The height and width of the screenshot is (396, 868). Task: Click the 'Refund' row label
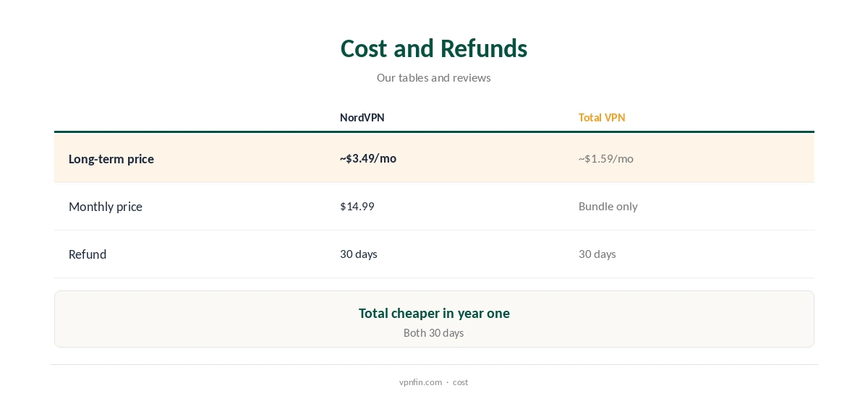coord(88,254)
